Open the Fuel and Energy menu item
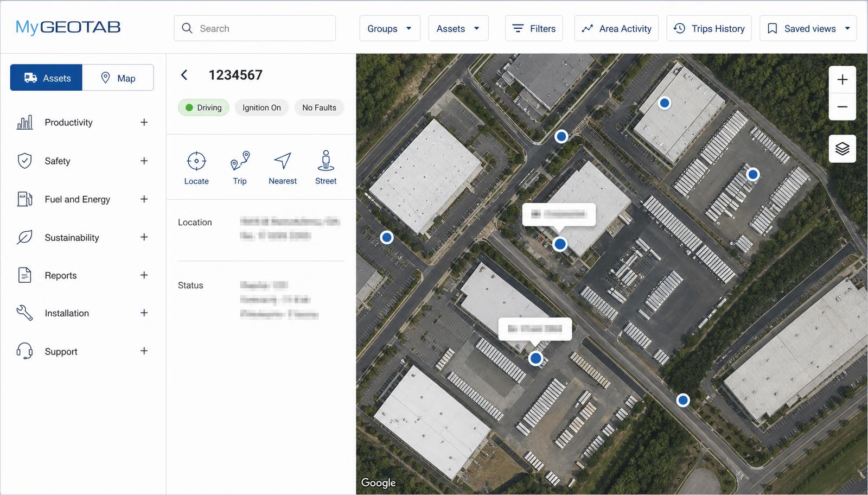The width and height of the screenshot is (868, 495). tap(82, 199)
